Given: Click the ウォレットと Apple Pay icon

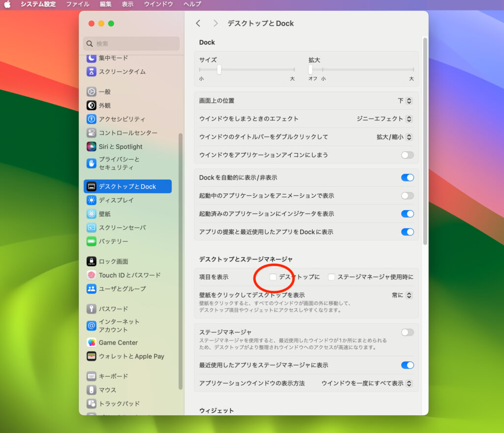Looking at the screenshot, I should (91, 356).
